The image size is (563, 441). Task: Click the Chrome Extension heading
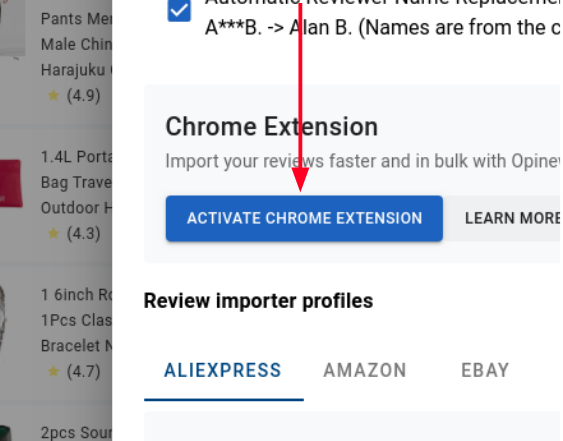[x=272, y=127]
